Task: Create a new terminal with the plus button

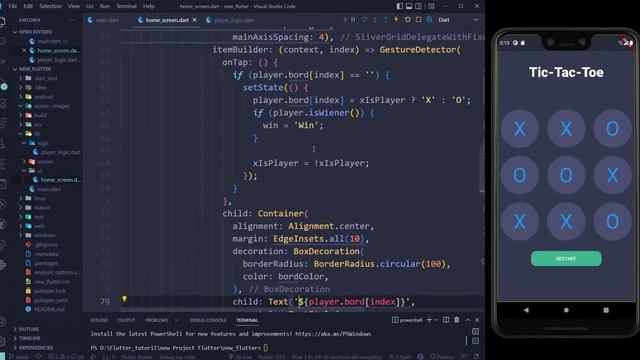Action: tap(429, 320)
